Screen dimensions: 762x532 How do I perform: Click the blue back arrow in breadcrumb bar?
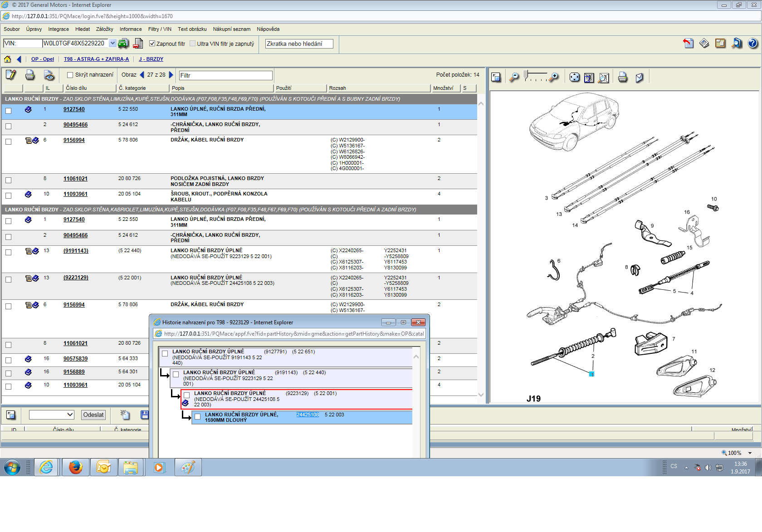pyautogui.click(x=19, y=59)
